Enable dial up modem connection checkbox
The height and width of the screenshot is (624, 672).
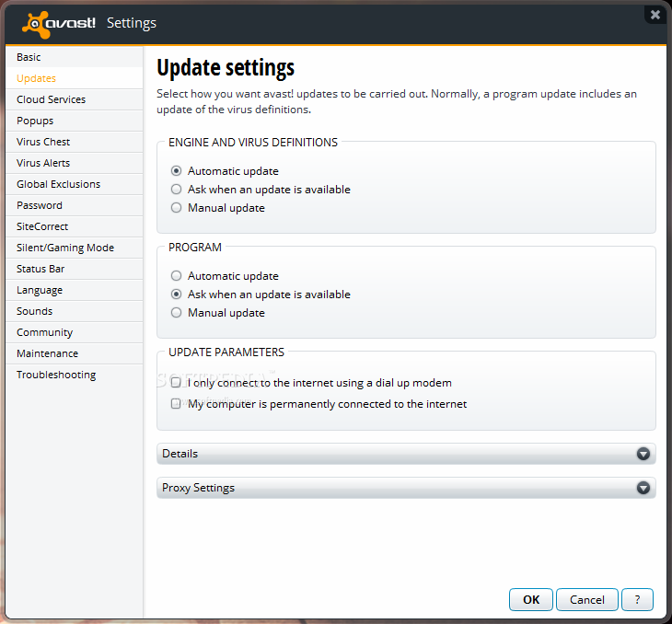tap(176, 382)
